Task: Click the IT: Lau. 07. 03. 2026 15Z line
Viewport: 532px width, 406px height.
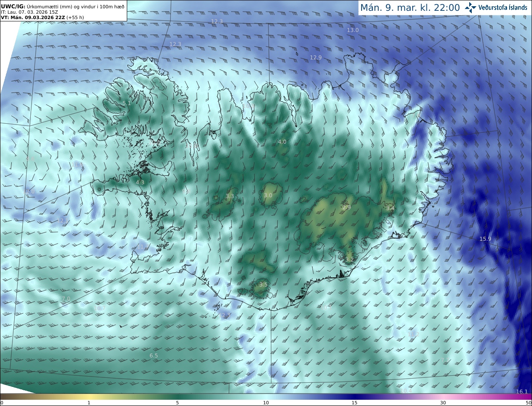Action: pyautogui.click(x=30, y=12)
